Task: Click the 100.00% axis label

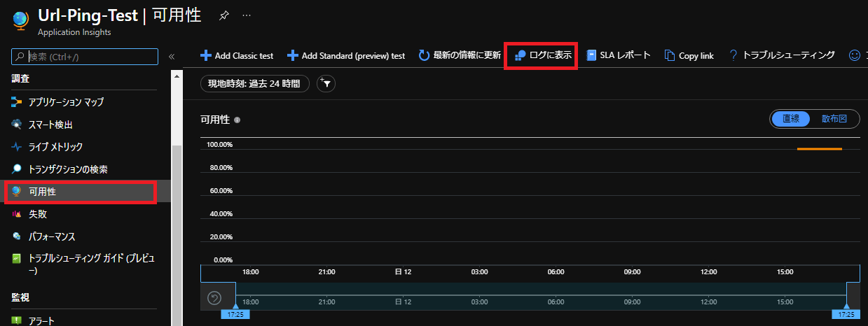Action: coord(219,145)
